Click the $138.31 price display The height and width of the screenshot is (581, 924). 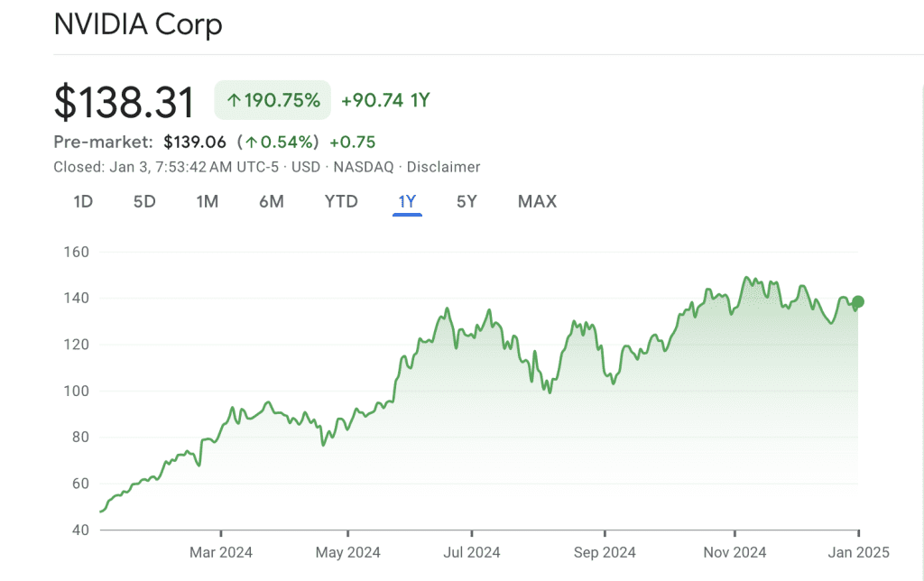point(125,101)
